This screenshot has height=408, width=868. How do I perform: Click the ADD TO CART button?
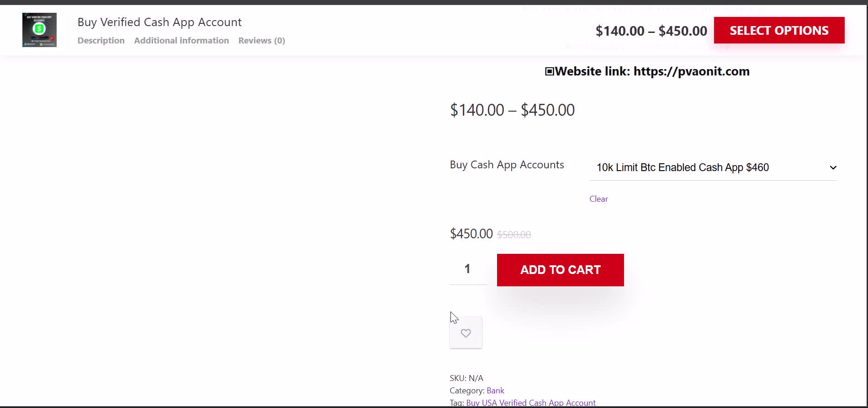(x=560, y=270)
